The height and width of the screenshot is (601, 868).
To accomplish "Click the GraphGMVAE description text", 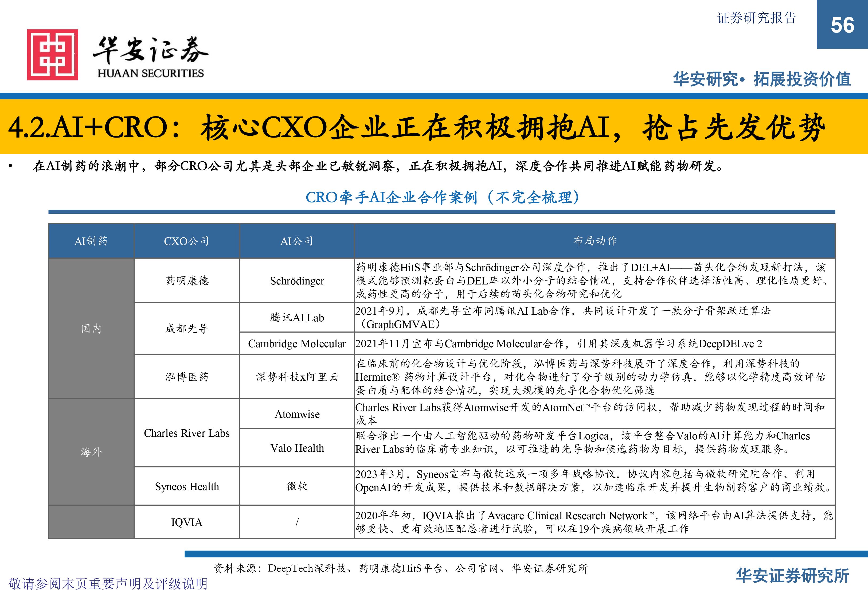I will click(563, 317).
